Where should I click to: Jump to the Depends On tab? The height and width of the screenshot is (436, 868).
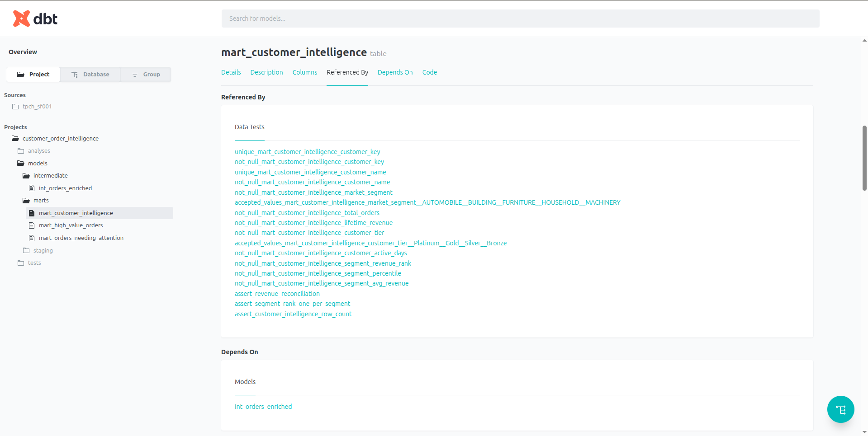395,72
